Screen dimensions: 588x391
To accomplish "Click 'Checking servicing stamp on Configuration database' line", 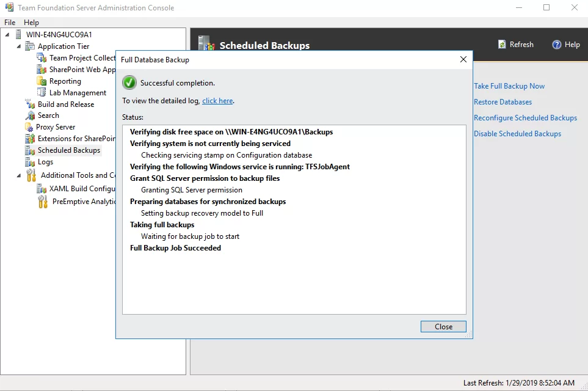I will click(227, 155).
